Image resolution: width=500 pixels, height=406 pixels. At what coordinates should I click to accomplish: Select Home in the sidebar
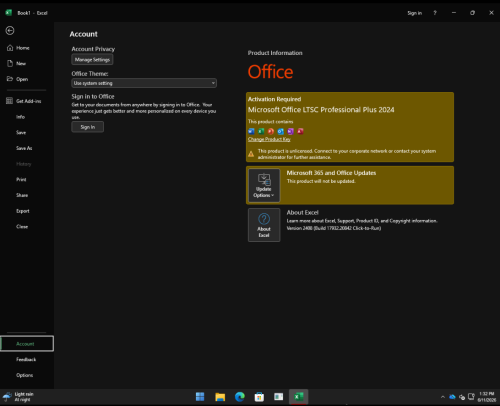point(23,48)
